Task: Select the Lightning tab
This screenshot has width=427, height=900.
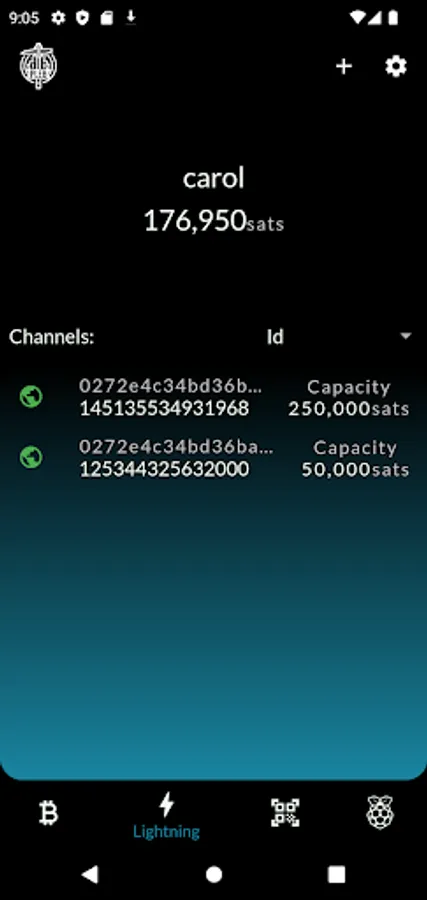Action: pyautogui.click(x=166, y=815)
